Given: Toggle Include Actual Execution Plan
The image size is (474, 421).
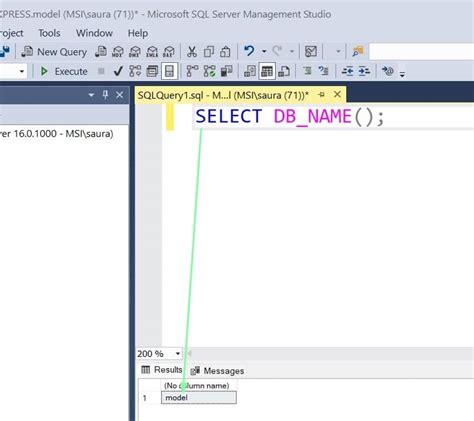Looking at the screenshot, I should point(192,71).
